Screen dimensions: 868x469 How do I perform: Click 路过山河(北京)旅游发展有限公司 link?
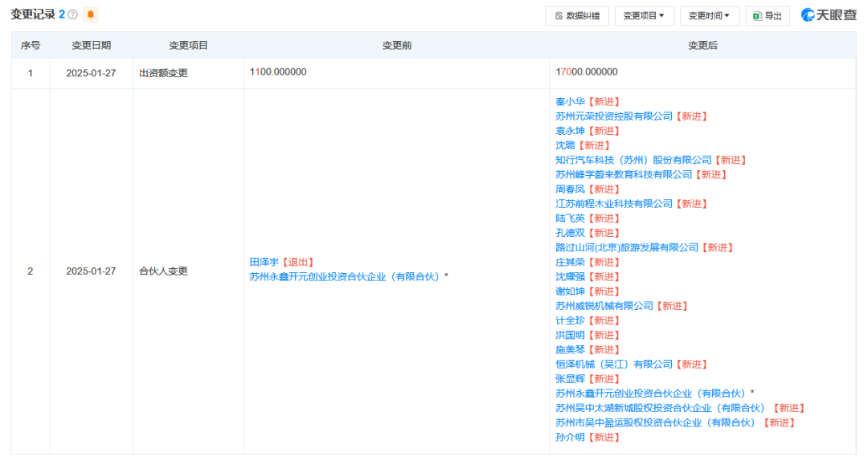pos(627,247)
